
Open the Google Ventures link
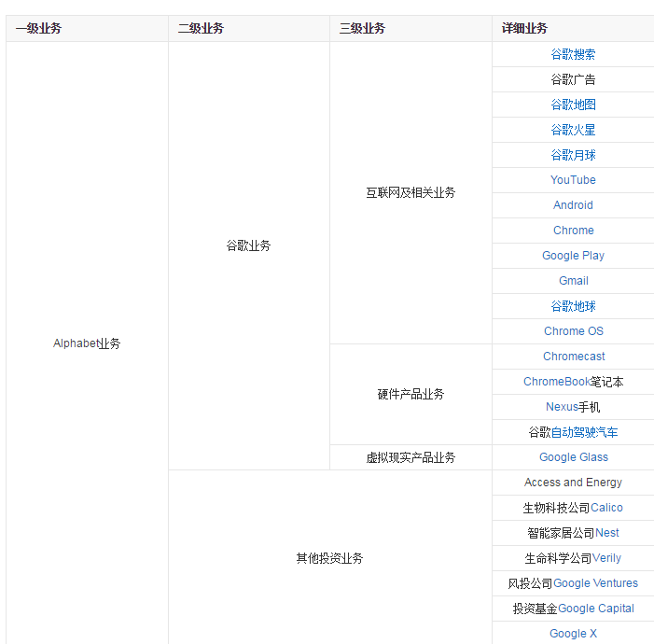595,583
